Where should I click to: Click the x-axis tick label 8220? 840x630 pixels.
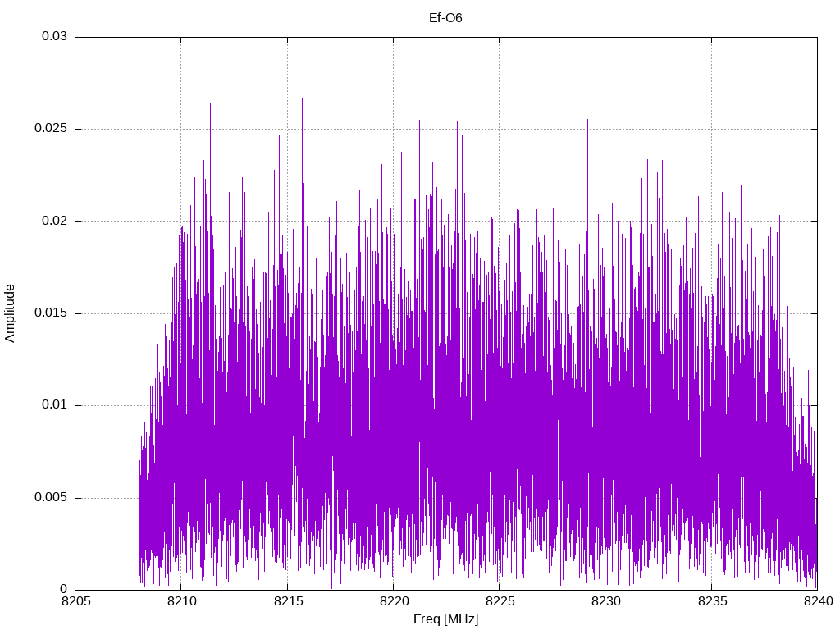(395, 601)
